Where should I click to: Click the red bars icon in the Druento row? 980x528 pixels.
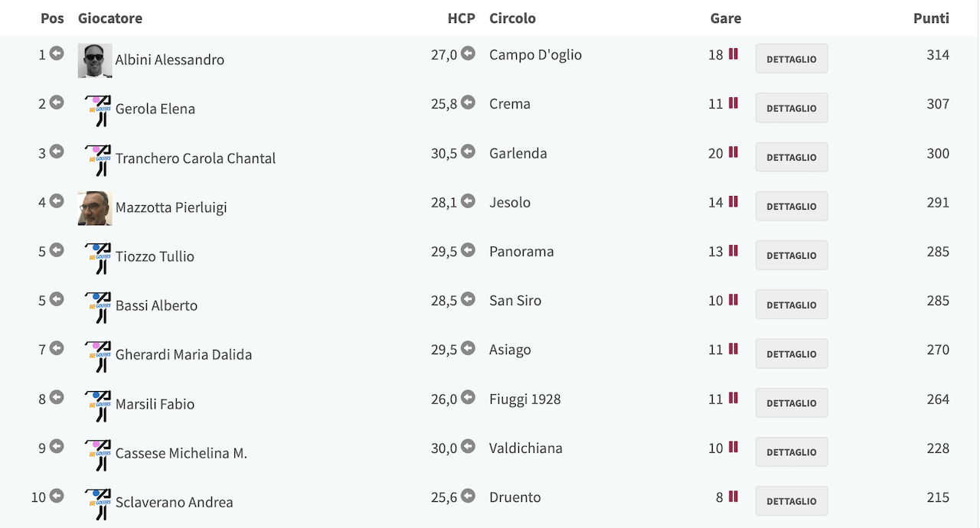(733, 497)
